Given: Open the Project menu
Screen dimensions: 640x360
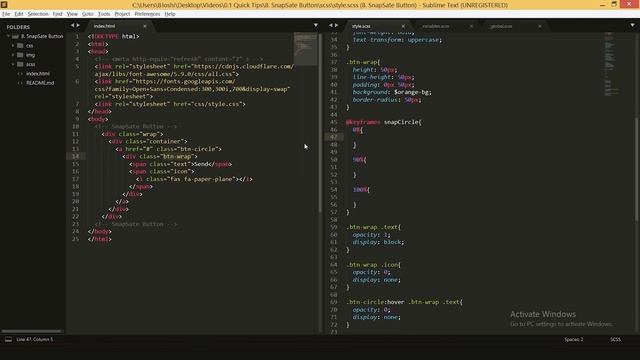Looking at the screenshot, I should [122, 14].
